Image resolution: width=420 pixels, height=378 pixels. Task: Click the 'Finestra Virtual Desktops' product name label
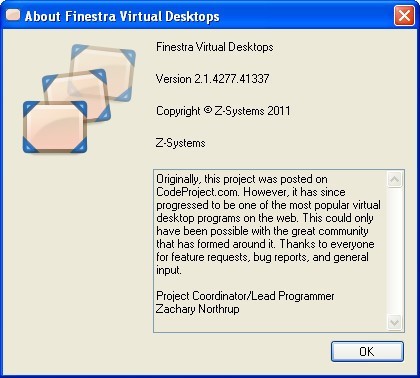click(215, 47)
